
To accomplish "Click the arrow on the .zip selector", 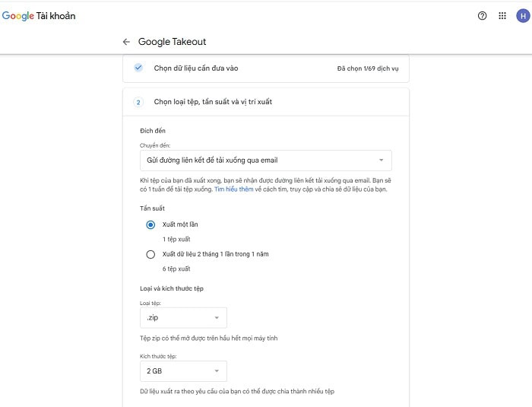I will tap(216, 317).
